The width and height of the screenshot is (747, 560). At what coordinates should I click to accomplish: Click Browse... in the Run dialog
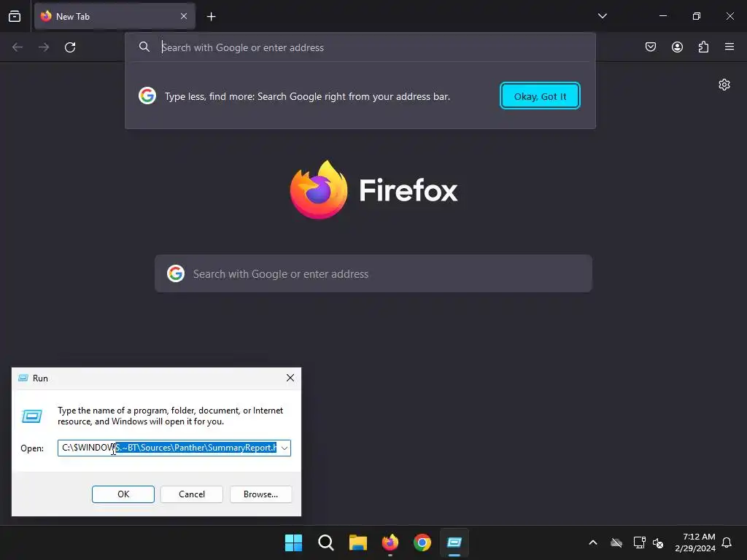pos(260,494)
